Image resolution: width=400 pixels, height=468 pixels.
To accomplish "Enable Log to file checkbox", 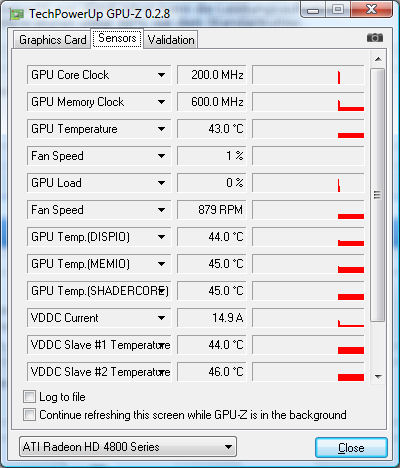I will [29, 397].
